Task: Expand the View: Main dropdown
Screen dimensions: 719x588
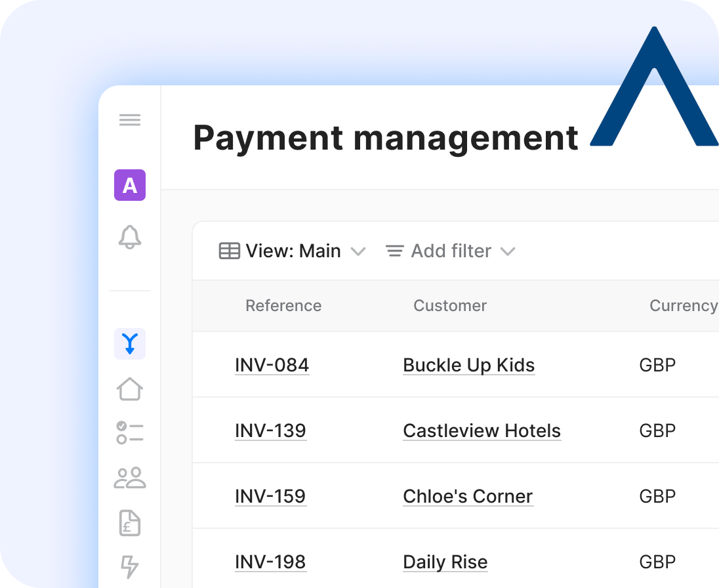Action: coord(358,251)
